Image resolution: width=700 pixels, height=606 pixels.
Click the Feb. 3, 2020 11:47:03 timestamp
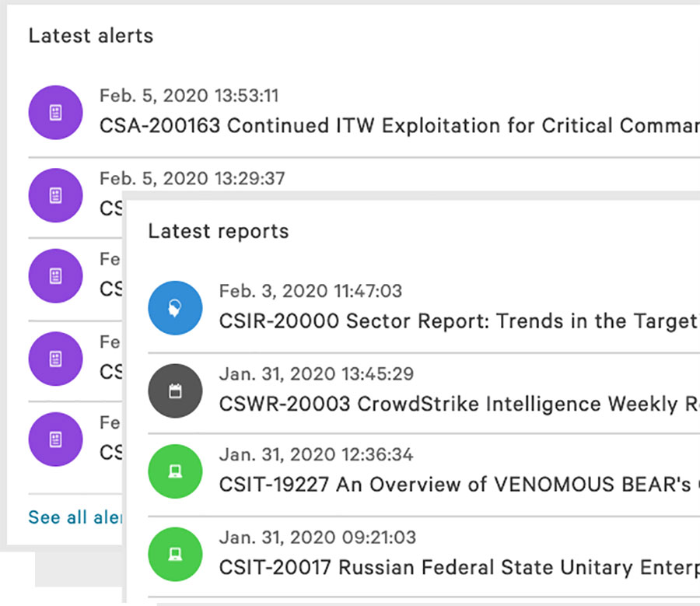pyautogui.click(x=310, y=292)
